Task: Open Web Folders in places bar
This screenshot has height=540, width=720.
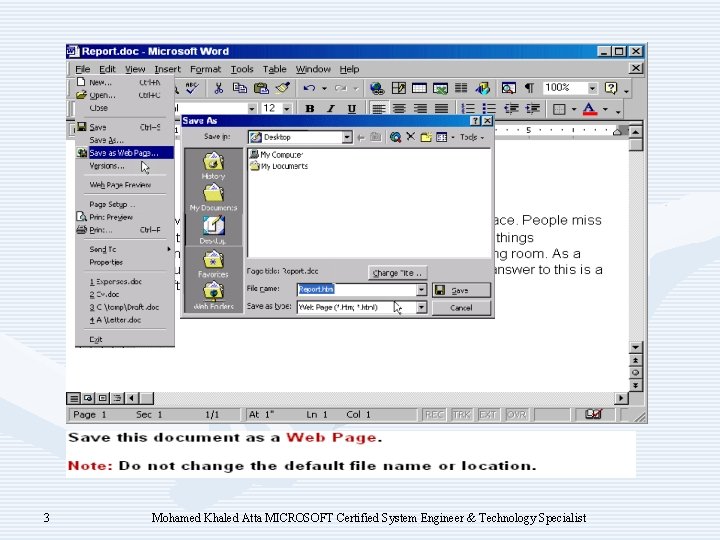Action: (213, 295)
